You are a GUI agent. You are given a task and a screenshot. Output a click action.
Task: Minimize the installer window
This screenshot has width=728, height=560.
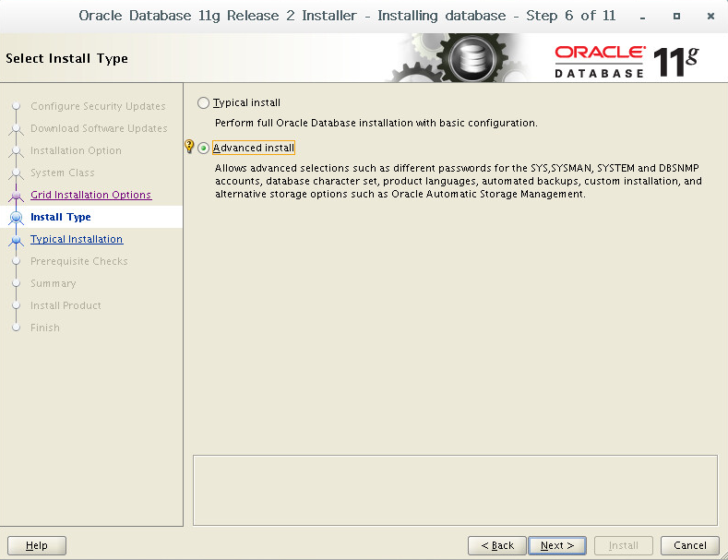pos(642,17)
